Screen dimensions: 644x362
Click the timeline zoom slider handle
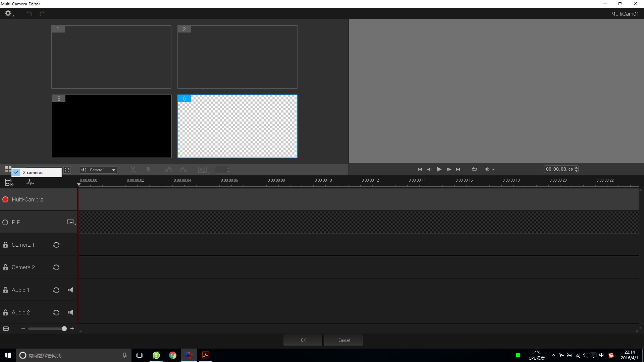tap(64, 329)
